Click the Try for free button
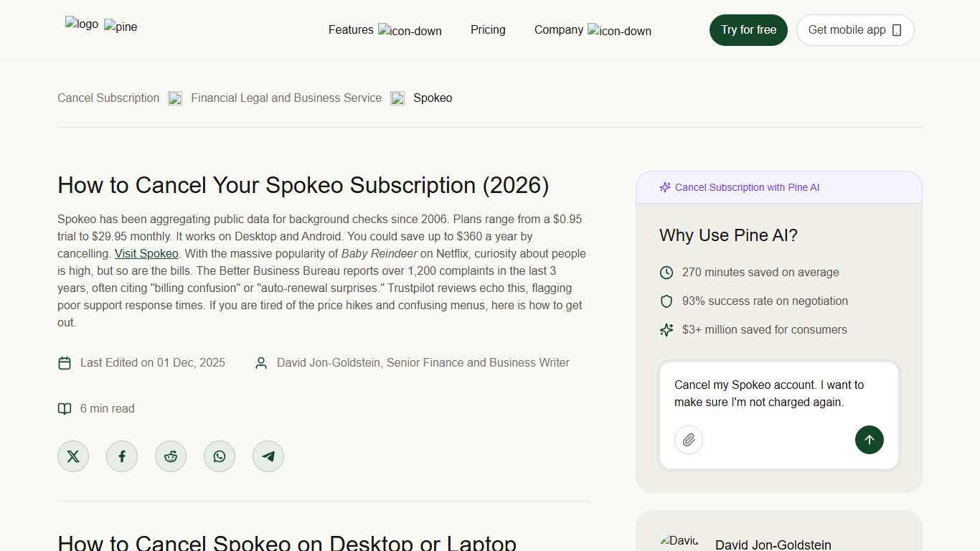This screenshot has height=551, width=980. (x=748, y=29)
